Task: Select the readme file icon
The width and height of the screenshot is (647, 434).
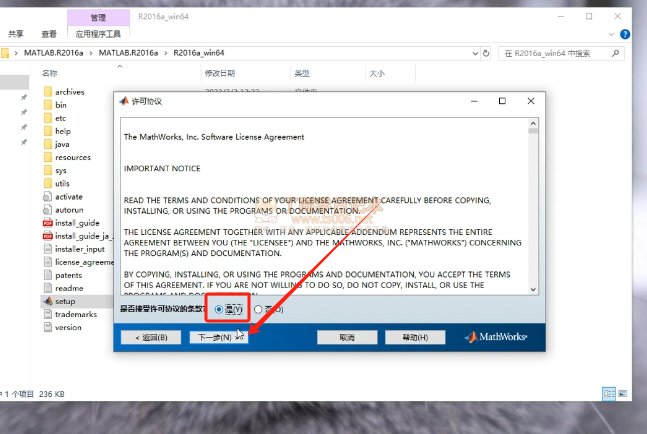Action: coord(48,288)
